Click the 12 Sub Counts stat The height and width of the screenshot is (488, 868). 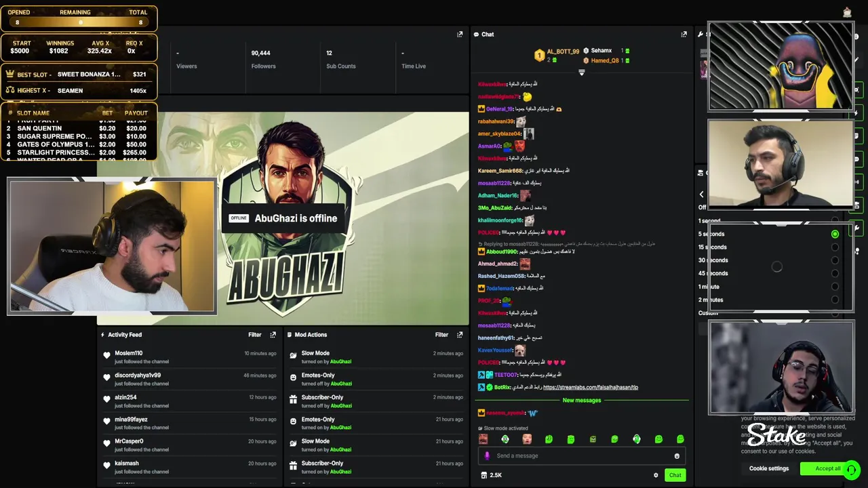point(340,60)
